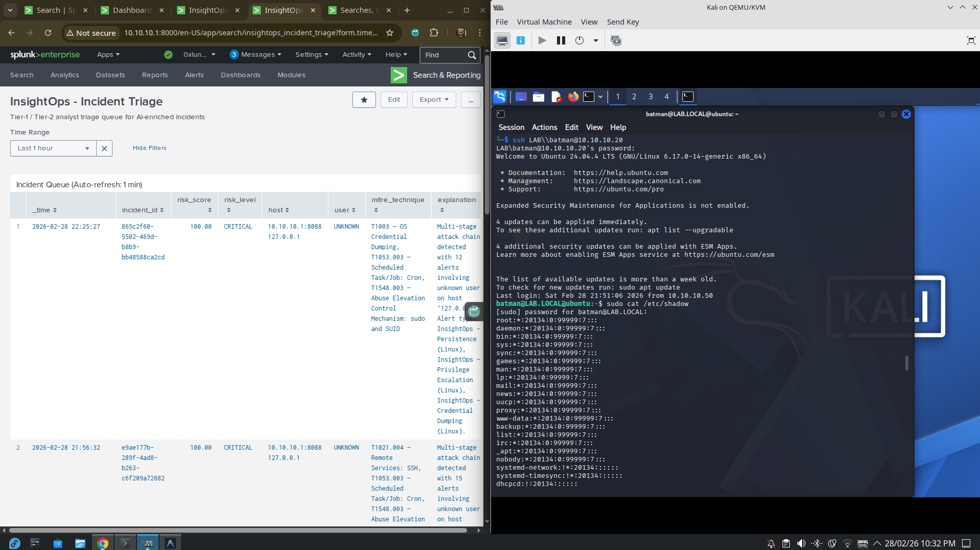Click the Edit dashboard button
980x550 pixels.
pyautogui.click(x=394, y=100)
